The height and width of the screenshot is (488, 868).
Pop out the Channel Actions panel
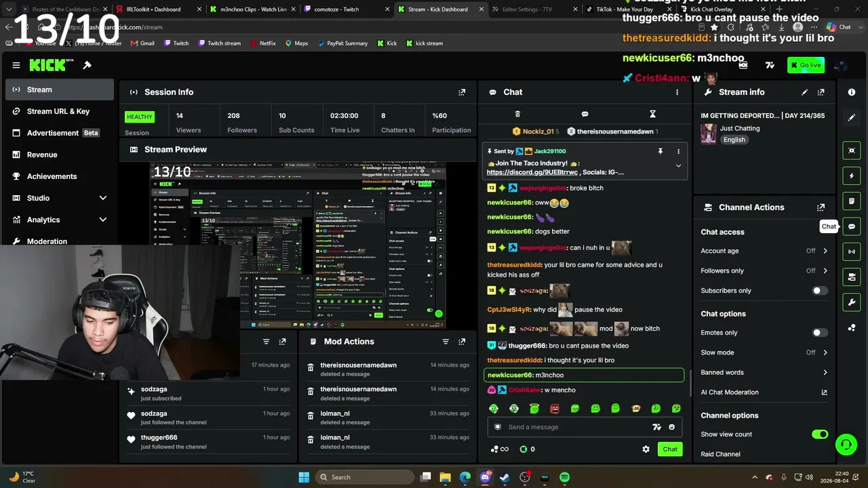[x=821, y=207]
